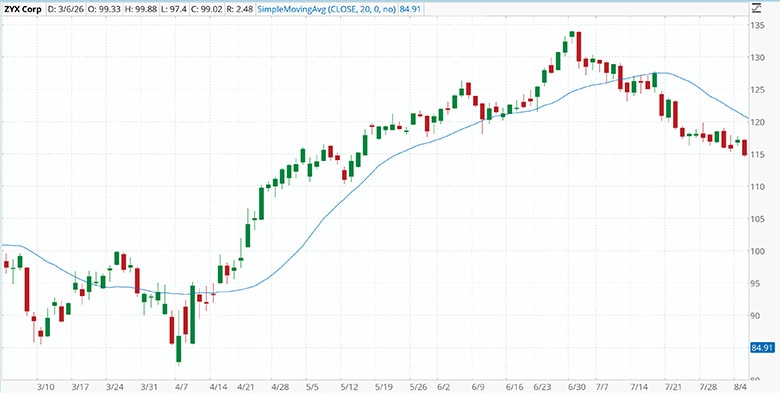Click the 5/19 date axis label
Screen dimensions: 780x393
[383, 387]
